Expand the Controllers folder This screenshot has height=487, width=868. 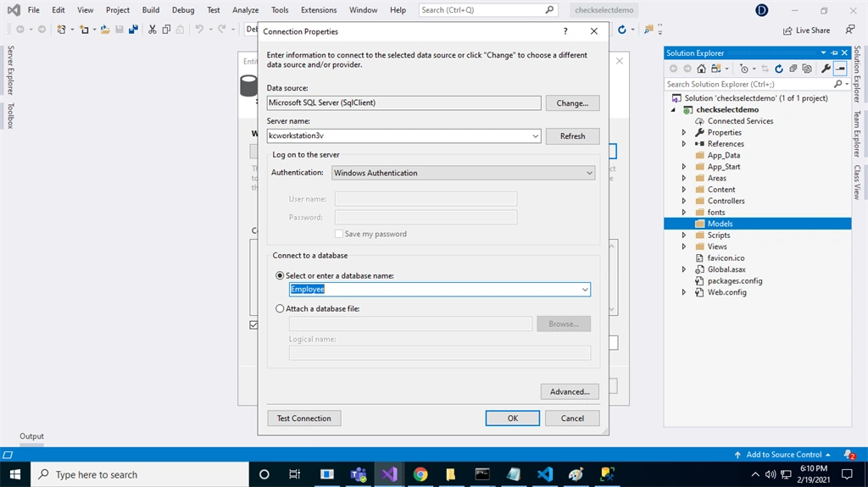point(684,201)
